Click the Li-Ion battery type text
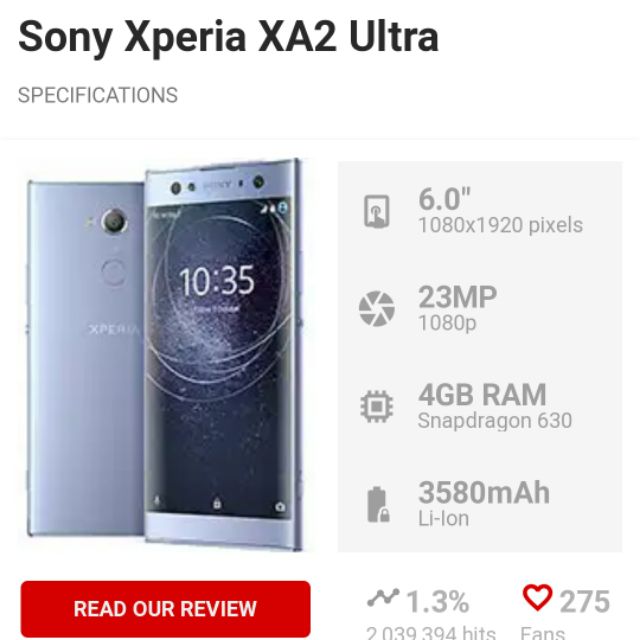Image resolution: width=640 pixels, height=640 pixels. tap(444, 519)
